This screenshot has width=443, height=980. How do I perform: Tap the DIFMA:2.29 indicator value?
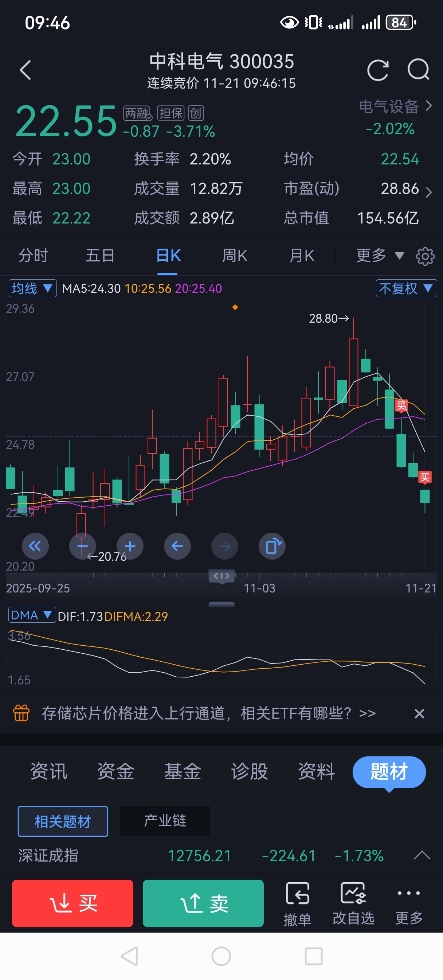(x=136, y=616)
